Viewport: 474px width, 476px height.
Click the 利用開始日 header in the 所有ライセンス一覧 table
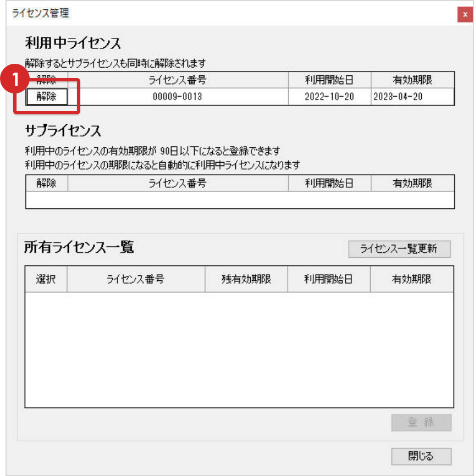[329, 279]
